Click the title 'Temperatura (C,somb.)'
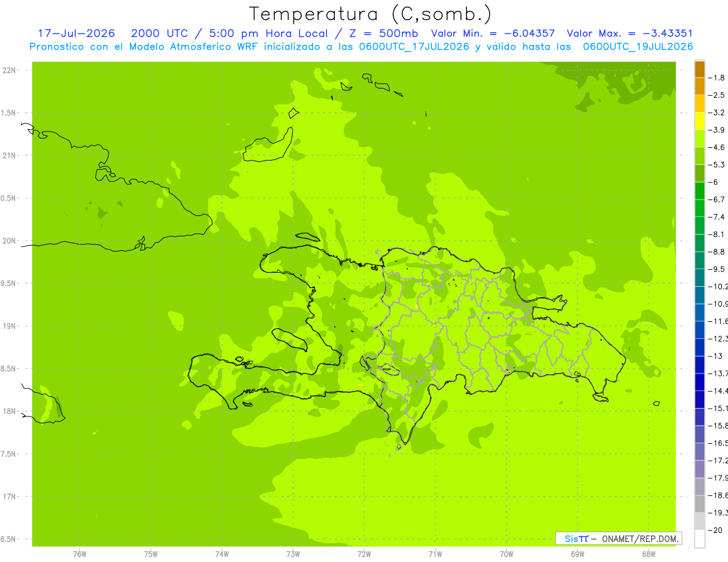Screen dimensions: 728x562 370,14
